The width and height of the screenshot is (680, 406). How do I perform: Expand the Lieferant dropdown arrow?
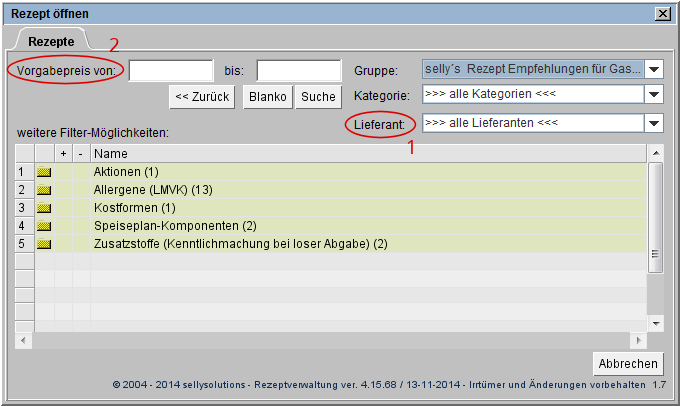click(x=654, y=123)
